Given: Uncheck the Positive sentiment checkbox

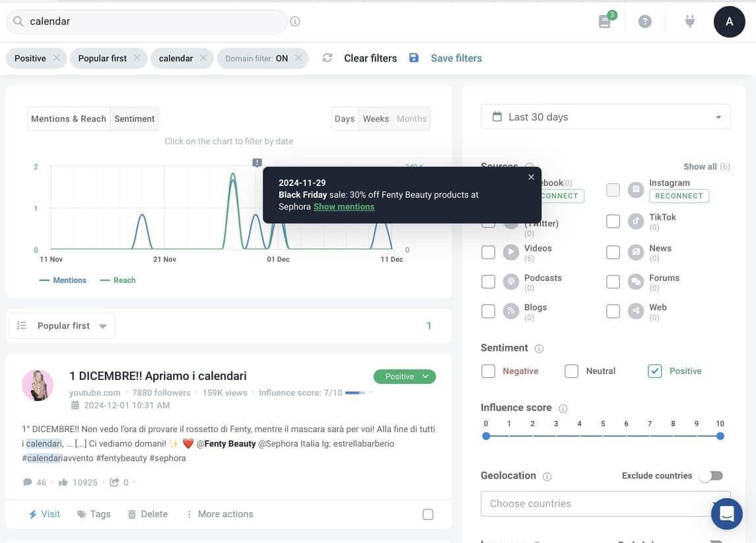Looking at the screenshot, I should point(654,371).
